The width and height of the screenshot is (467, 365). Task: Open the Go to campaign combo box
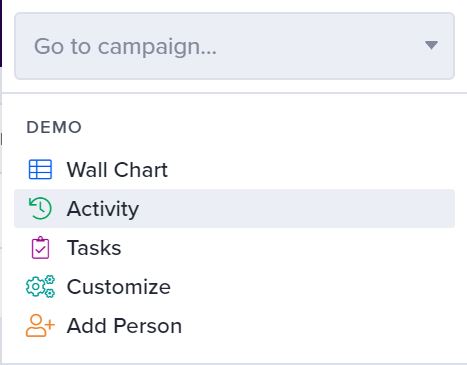[x=234, y=46]
